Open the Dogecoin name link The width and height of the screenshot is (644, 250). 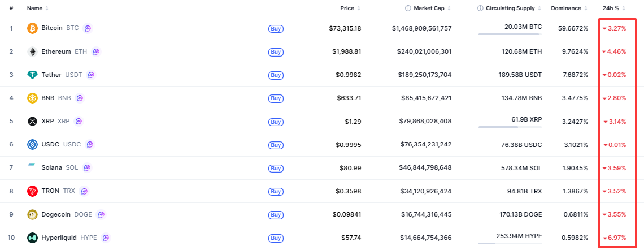(56, 214)
